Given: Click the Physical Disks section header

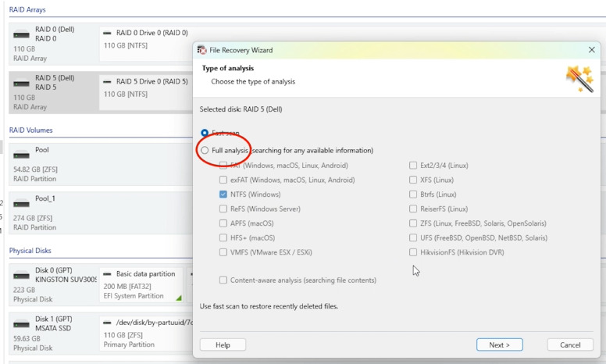Looking at the screenshot, I should (x=30, y=251).
